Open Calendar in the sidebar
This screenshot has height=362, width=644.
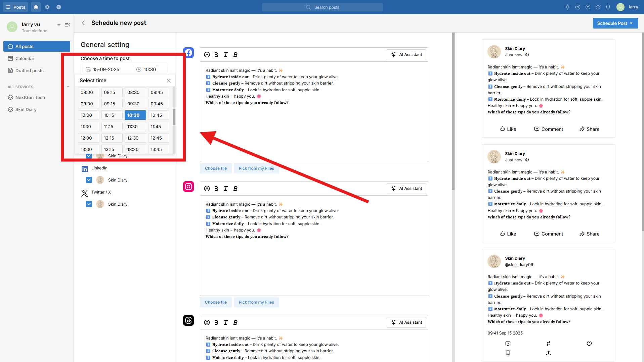(x=25, y=58)
